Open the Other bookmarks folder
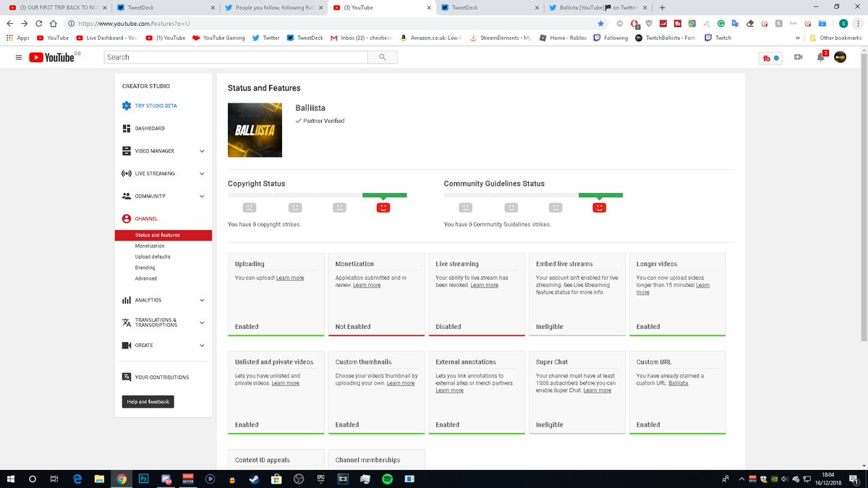This screenshot has height=488, width=868. [x=835, y=38]
